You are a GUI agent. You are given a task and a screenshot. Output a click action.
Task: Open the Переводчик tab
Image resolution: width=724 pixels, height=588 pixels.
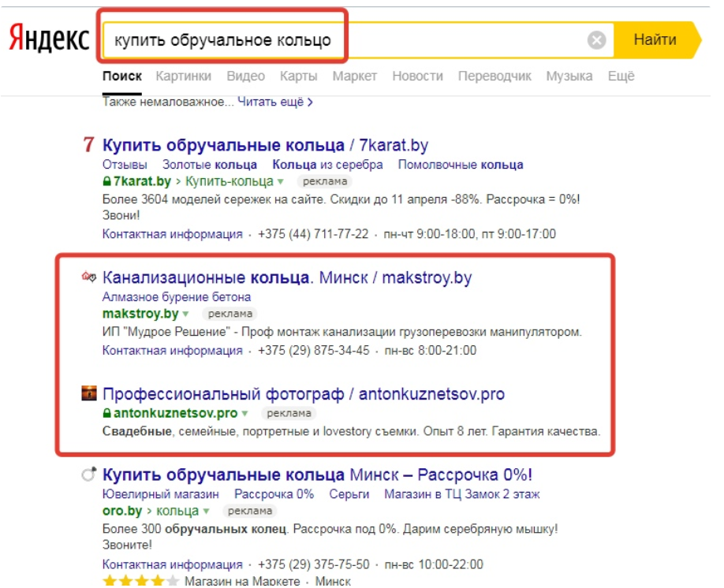[494, 76]
